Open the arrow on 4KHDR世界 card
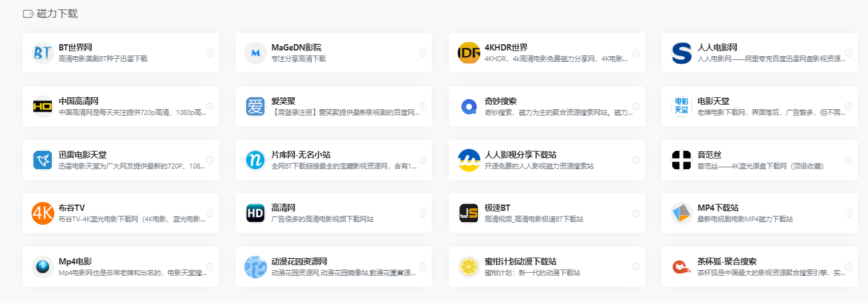The image size is (868, 303). [x=636, y=53]
